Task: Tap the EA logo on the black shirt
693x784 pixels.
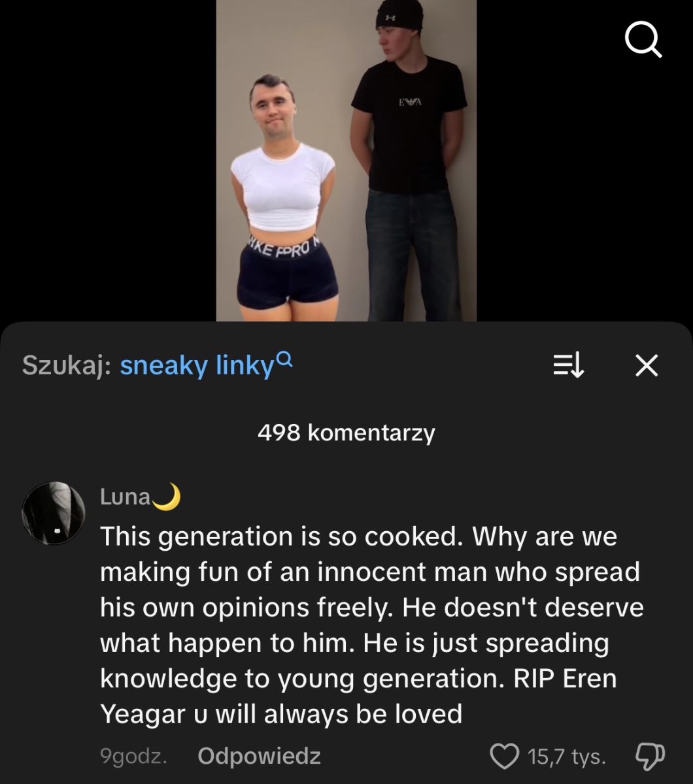Action: click(410, 102)
